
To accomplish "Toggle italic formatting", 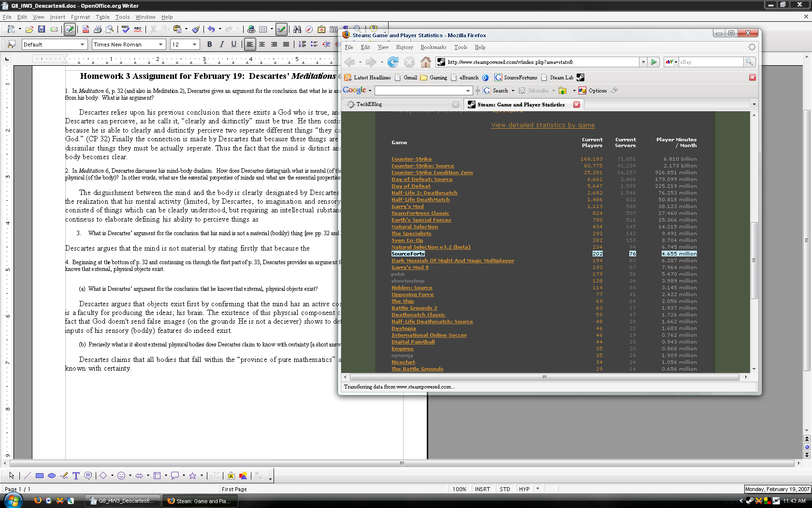I will 221,45.
